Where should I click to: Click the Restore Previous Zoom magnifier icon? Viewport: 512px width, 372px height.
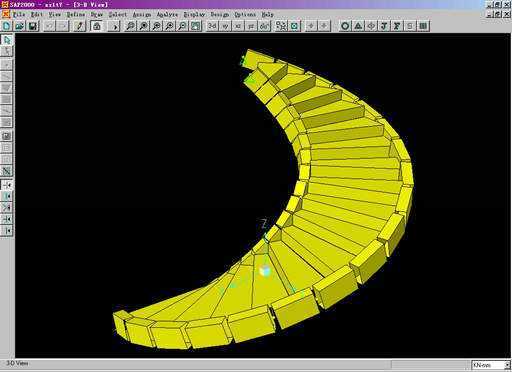[157, 26]
